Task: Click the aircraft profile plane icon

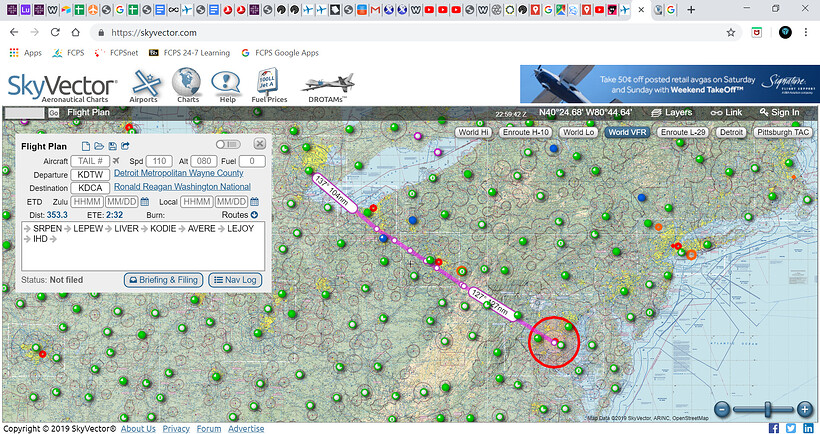Action: [116, 160]
